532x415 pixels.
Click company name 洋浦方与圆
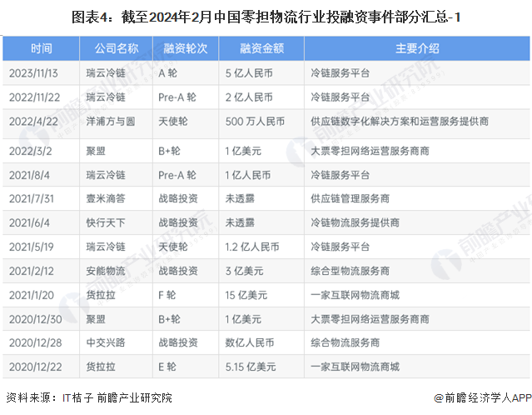click(111, 122)
